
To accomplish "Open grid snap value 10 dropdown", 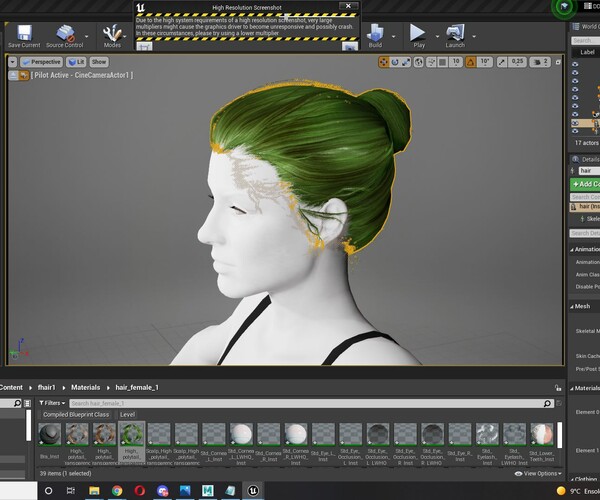I will click(x=456, y=62).
